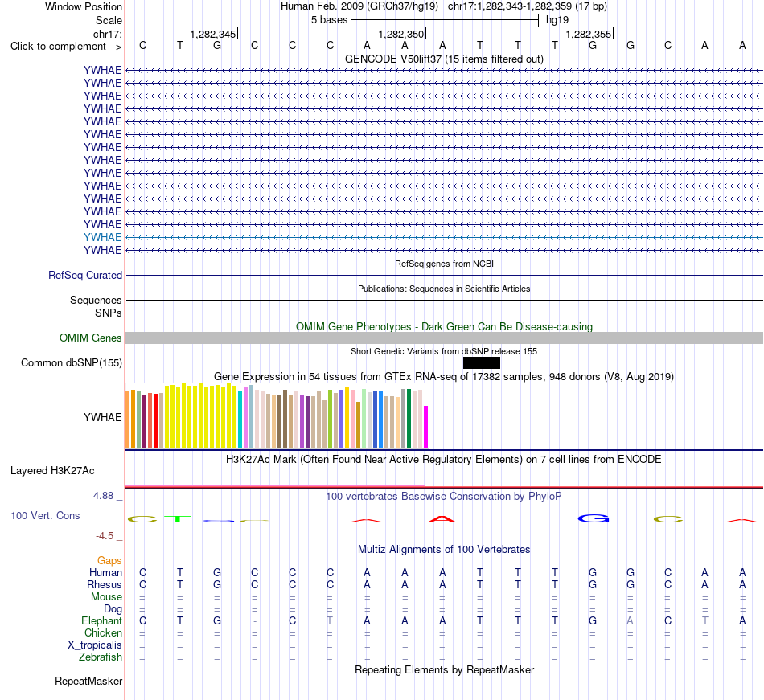This screenshot has height=700, width=764.
Task: Open the gray OMIM Genes item bar
Action: 444,338
